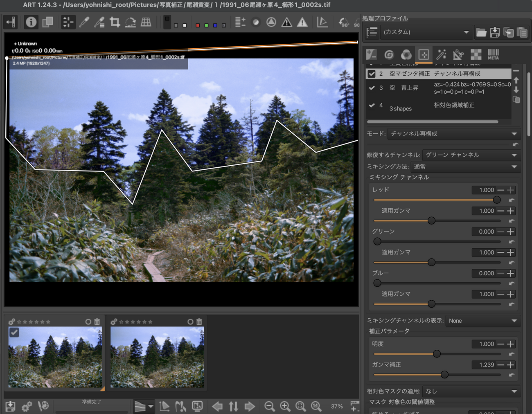Activate the perspective correction grid tool
The width and height of the screenshot is (532, 414).
tap(146, 22)
